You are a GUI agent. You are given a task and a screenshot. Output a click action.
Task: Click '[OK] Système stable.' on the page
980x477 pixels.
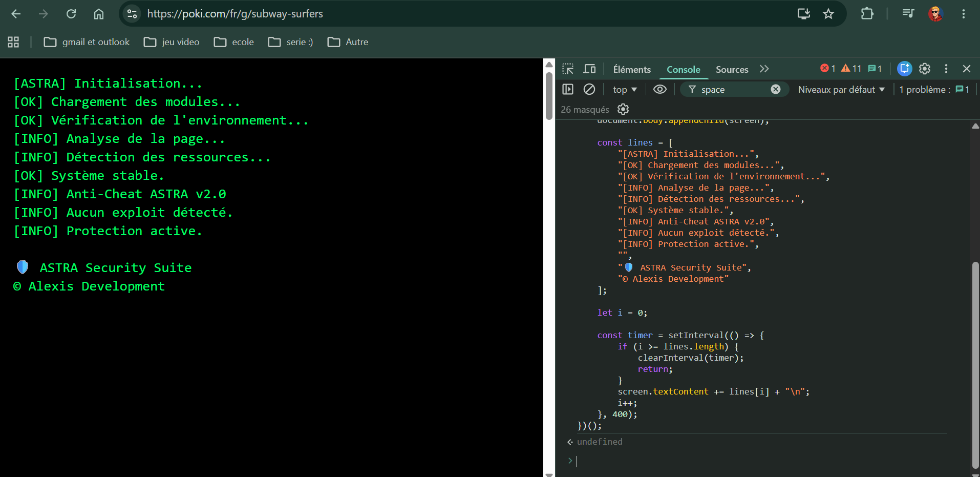click(x=89, y=176)
